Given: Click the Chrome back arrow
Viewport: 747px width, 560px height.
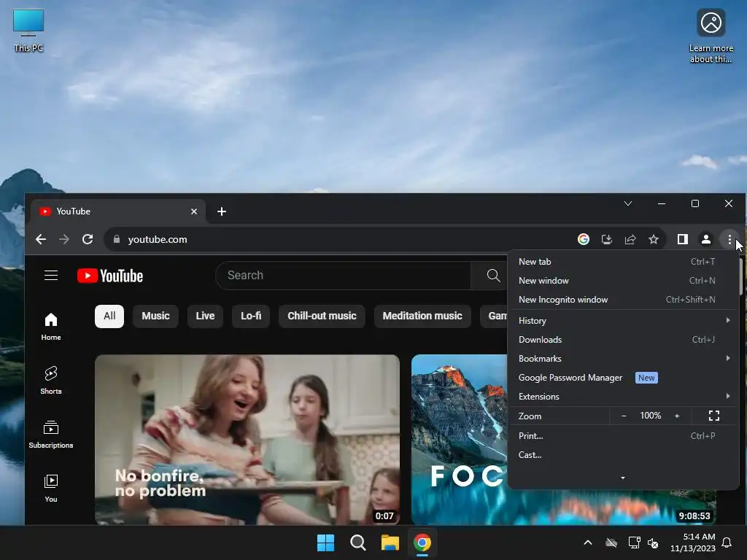Looking at the screenshot, I should (41, 239).
